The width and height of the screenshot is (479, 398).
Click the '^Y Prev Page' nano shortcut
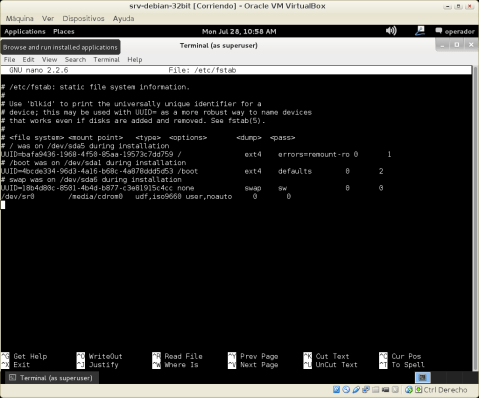[x=253, y=356]
